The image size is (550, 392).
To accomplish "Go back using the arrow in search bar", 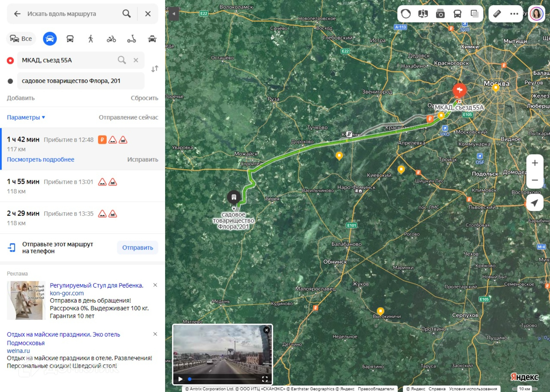I will (17, 14).
